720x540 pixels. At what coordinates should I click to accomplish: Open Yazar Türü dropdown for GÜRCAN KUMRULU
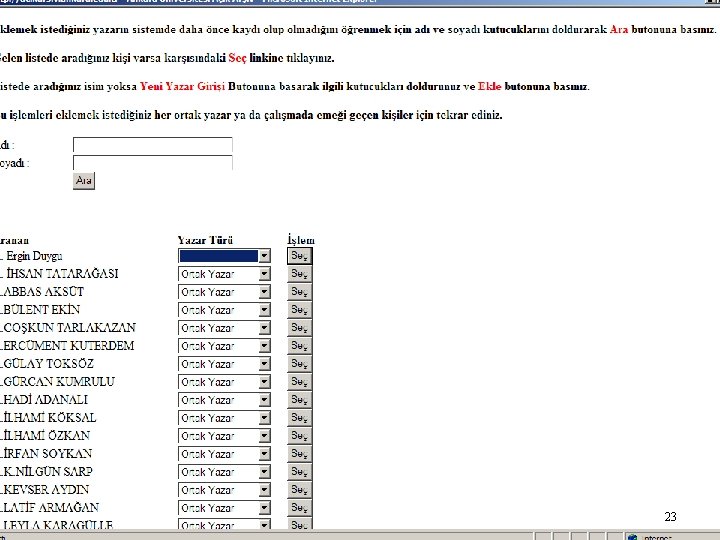224,382
